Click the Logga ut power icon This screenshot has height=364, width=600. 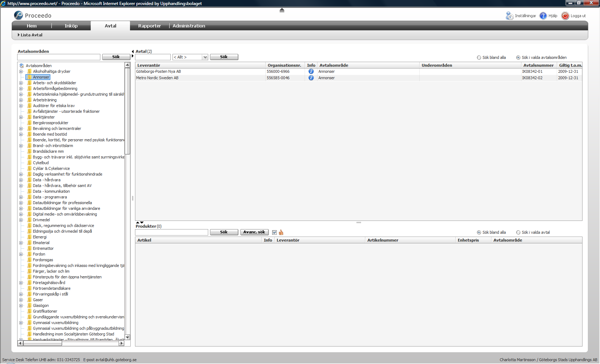[565, 16]
